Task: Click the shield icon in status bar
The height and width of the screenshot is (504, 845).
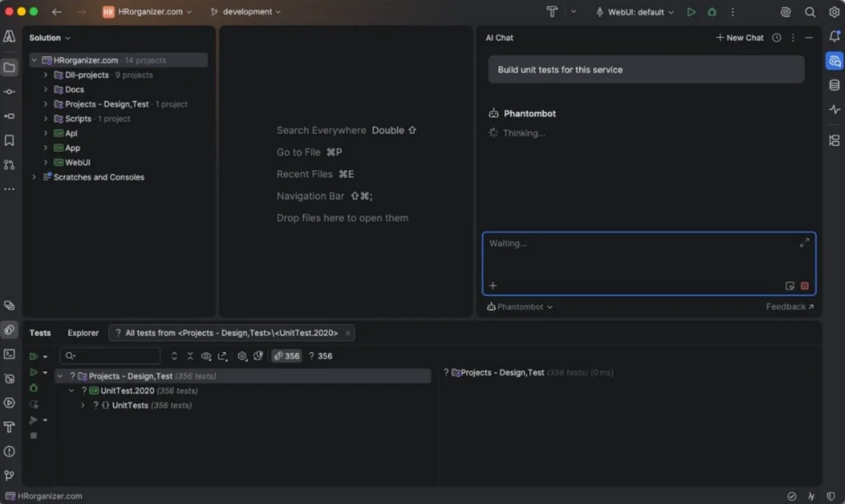Action: tap(831, 496)
